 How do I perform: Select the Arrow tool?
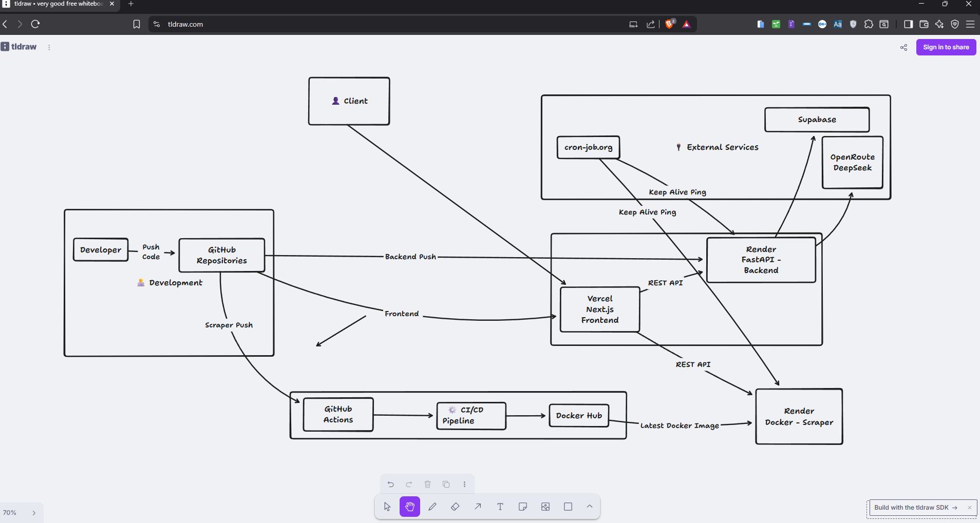click(478, 507)
